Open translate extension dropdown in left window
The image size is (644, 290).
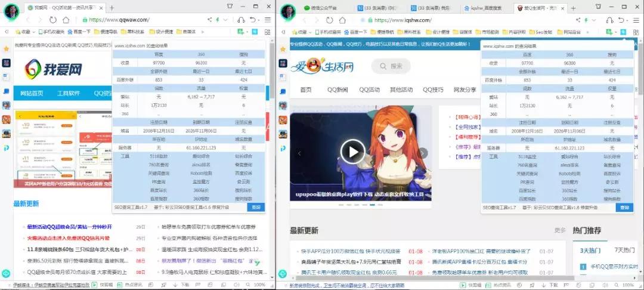(247, 32)
